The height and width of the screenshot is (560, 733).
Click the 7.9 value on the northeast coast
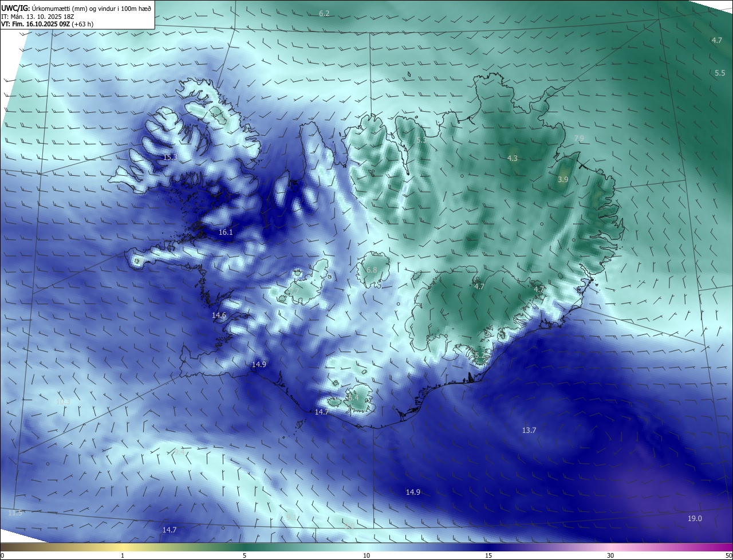coord(579,139)
